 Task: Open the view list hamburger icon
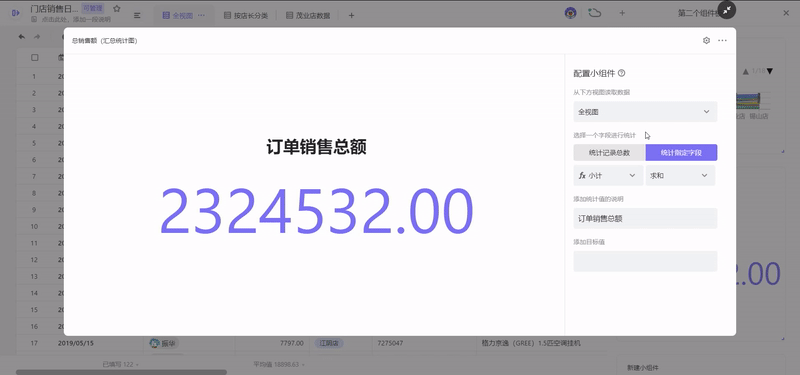coord(137,15)
